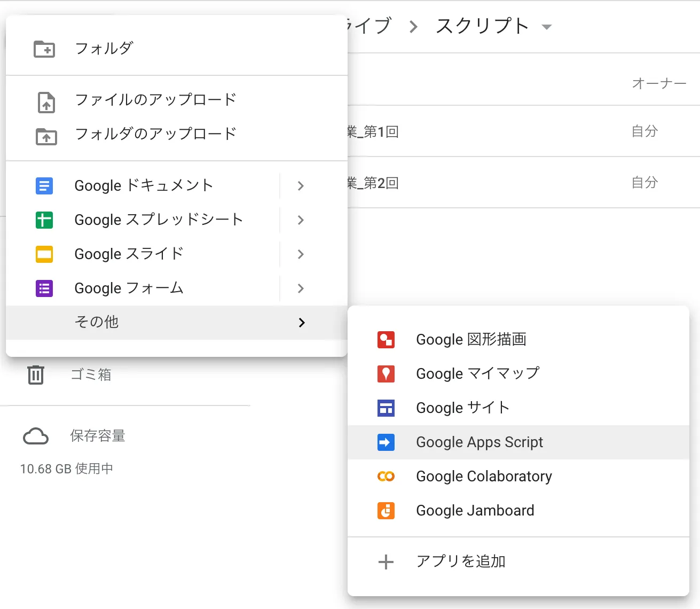
Task: Open the ゴミ箱 trash in sidebar
Action: pyautogui.click(x=91, y=374)
